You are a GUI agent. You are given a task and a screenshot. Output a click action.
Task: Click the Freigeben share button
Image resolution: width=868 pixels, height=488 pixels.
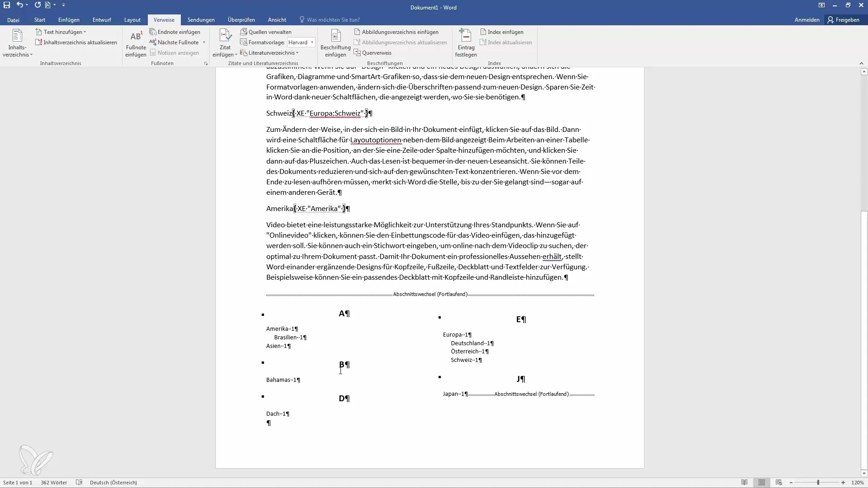click(843, 20)
